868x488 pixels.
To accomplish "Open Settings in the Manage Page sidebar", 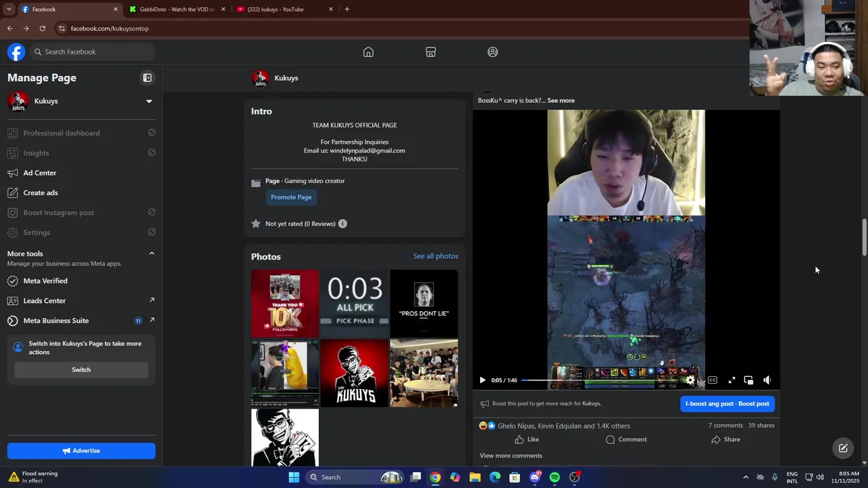I will pos(81,232).
